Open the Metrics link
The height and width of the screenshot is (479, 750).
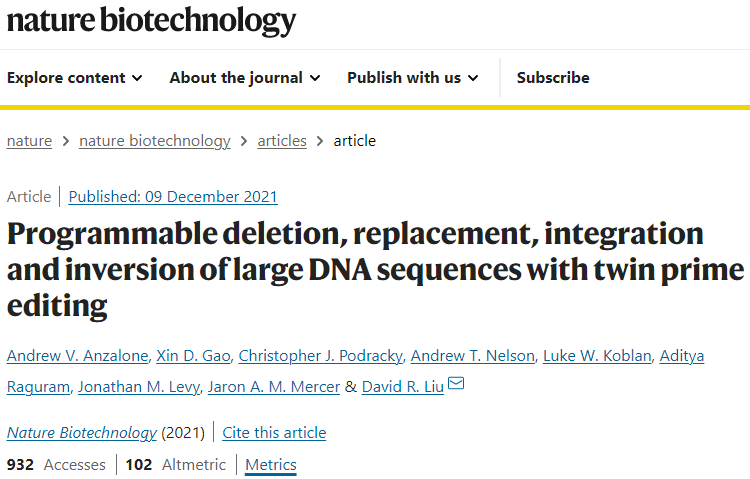pyautogui.click(x=271, y=465)
